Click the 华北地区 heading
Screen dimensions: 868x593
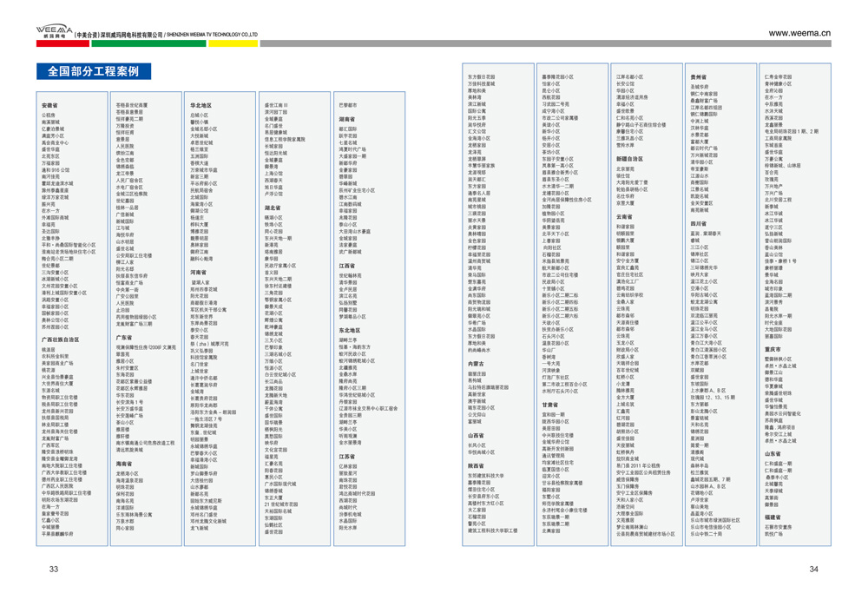(x=201, y=105)
